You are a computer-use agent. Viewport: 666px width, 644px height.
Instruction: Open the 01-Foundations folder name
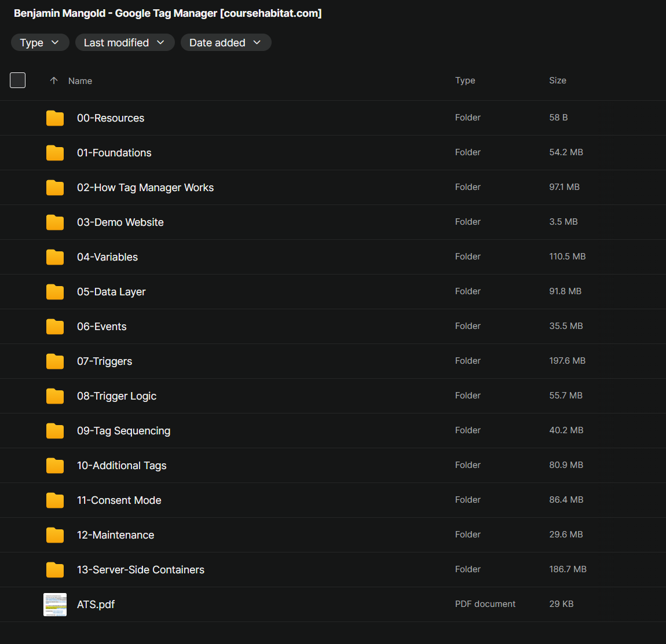(114, 153)
